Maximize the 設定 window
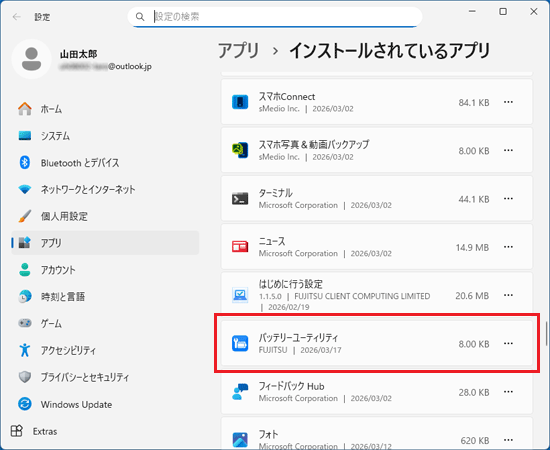550x450 pixels. coord(503,12)
